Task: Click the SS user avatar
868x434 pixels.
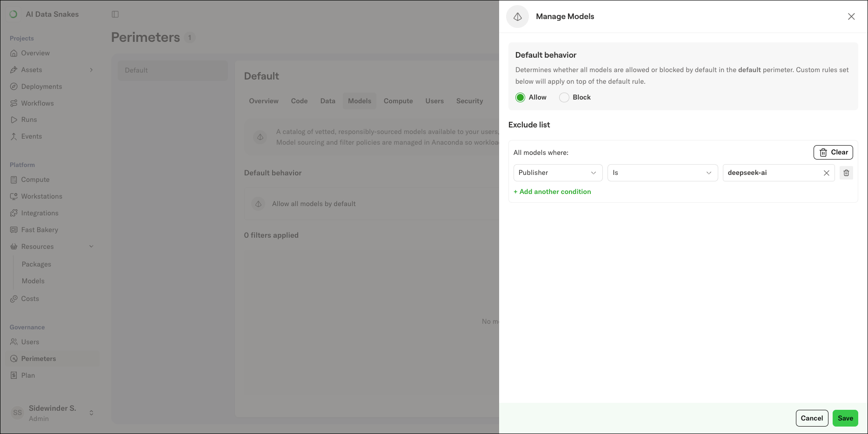Action: (18, 413)
